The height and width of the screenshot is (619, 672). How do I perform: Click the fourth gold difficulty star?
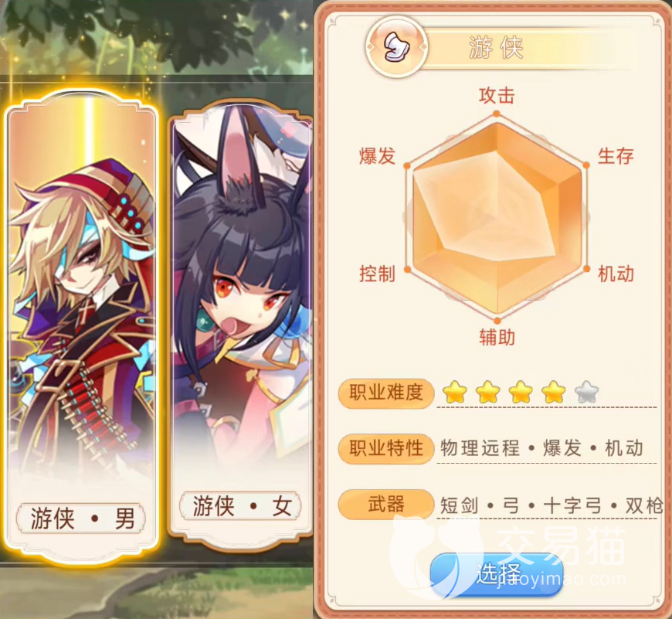pos(553,392)
